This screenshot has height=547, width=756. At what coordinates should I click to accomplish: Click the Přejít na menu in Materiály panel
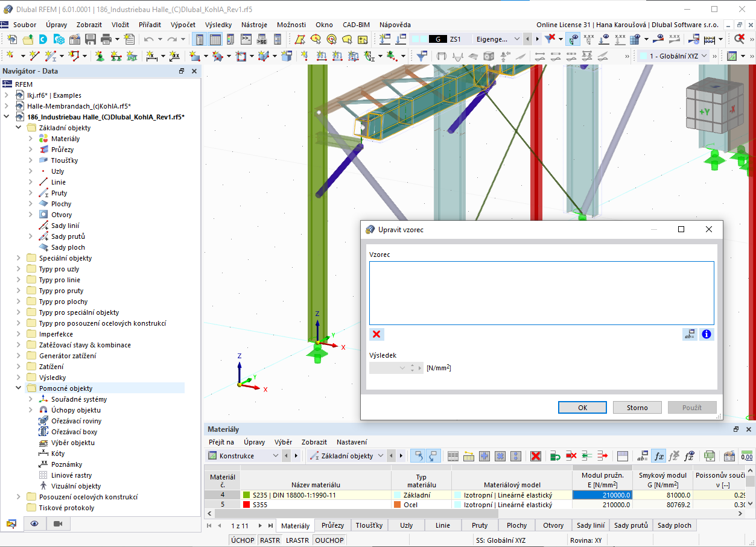tap(221, 442)
